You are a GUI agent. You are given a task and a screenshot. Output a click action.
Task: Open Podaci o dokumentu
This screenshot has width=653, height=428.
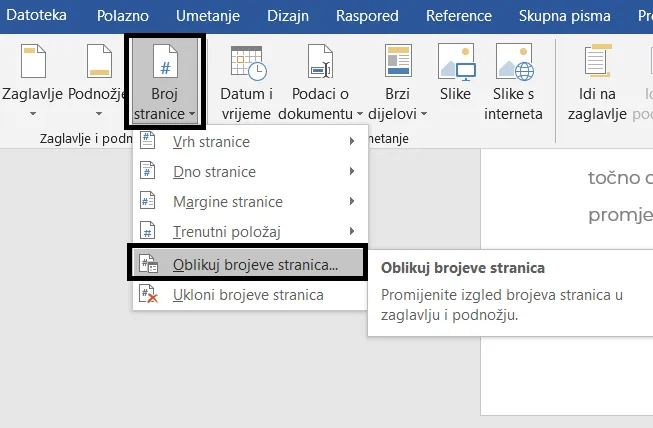(x=320, y=81)
